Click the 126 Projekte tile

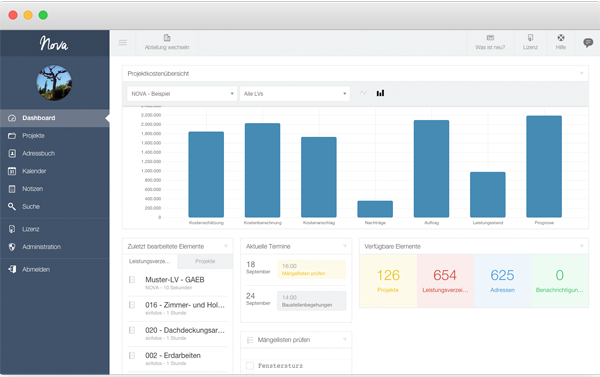tap(388, 281)
